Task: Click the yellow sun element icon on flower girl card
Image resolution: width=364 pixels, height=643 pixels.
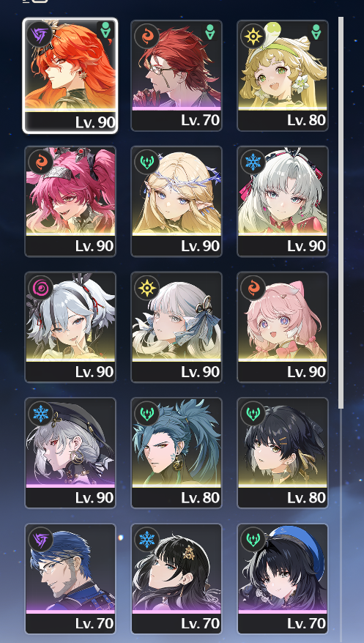Action: [253, 36]
